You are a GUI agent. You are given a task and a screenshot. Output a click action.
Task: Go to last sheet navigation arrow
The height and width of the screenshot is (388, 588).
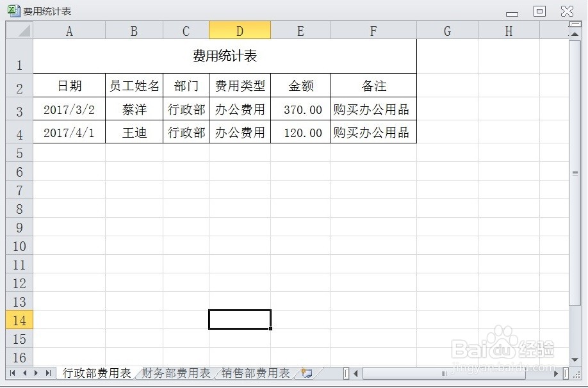coord(48,373)
